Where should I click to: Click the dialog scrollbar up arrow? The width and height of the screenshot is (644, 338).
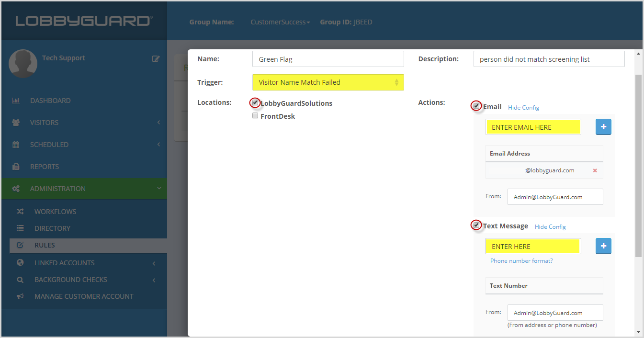(x=638, y=53)
